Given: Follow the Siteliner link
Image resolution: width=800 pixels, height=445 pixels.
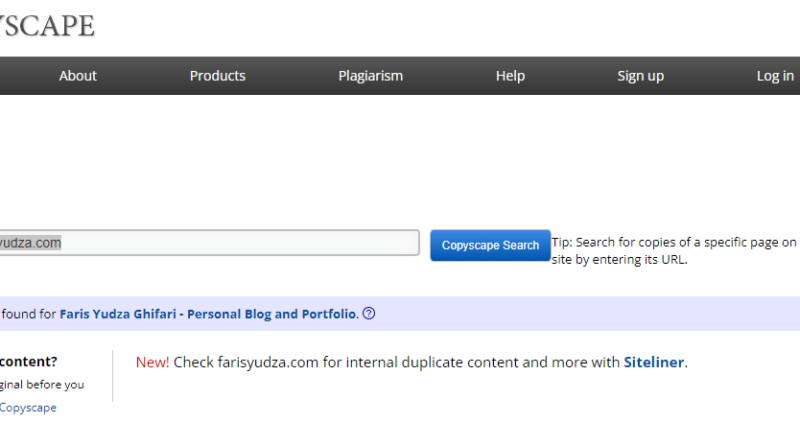Looking at the screenshot, I should click(x=654, y=362).
